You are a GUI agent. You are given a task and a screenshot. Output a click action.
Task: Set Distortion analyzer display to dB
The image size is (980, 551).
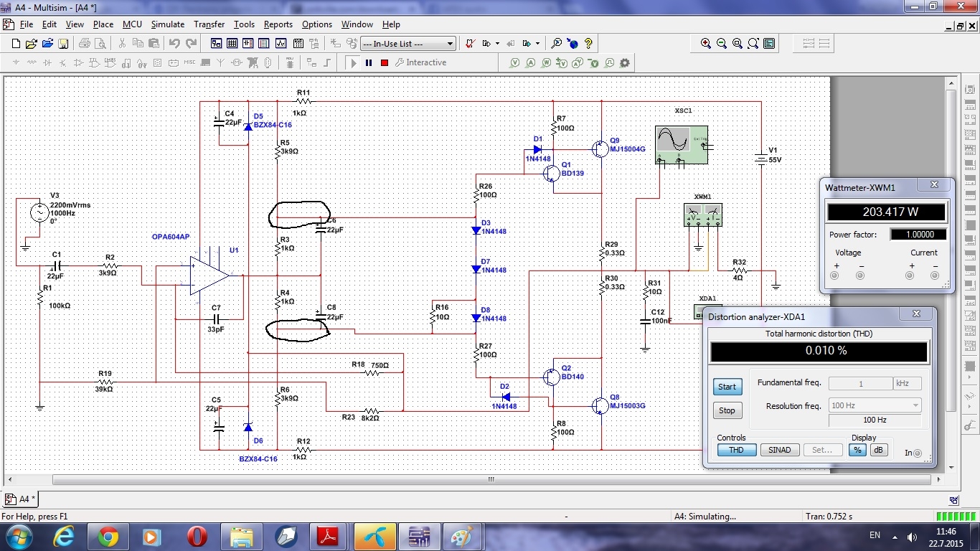[879, 450]
